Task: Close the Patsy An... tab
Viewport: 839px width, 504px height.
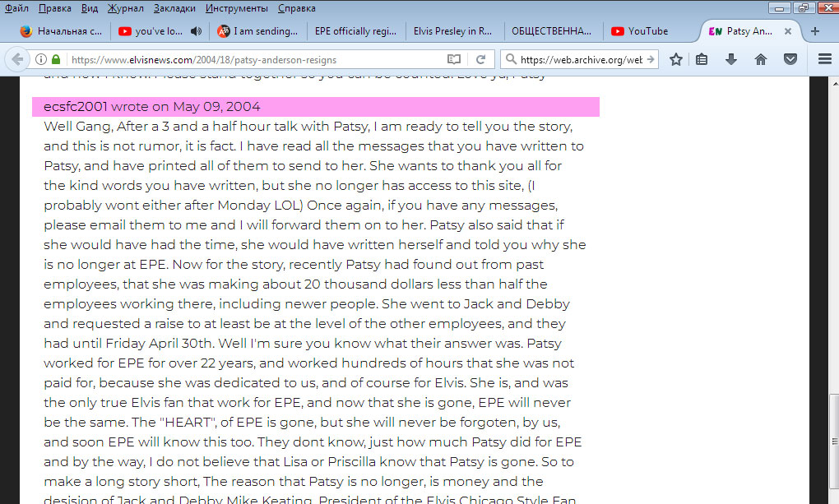Action: [788, 31]
